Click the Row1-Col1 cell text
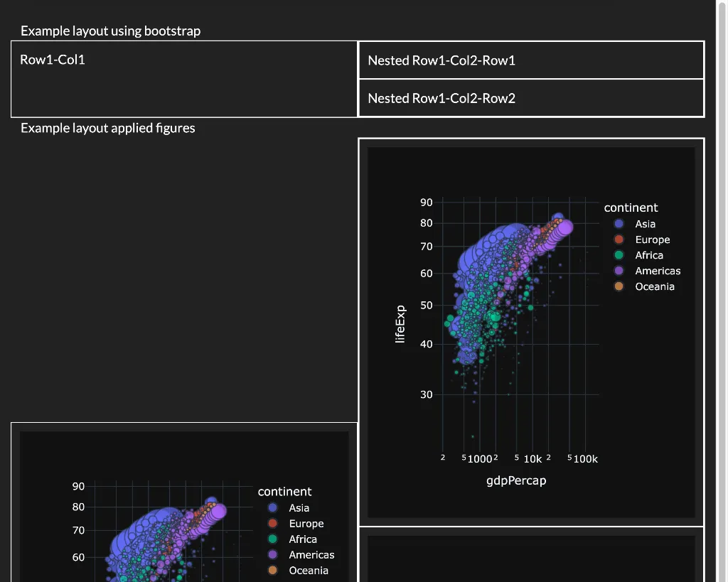Viewport: 728px width, 582px height. tap(53, 60)
